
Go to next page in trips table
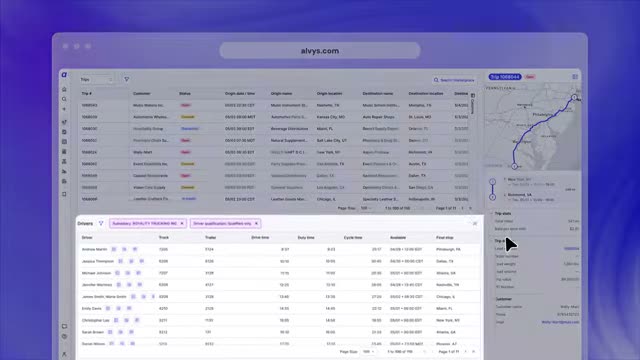[x=462, y=208]
